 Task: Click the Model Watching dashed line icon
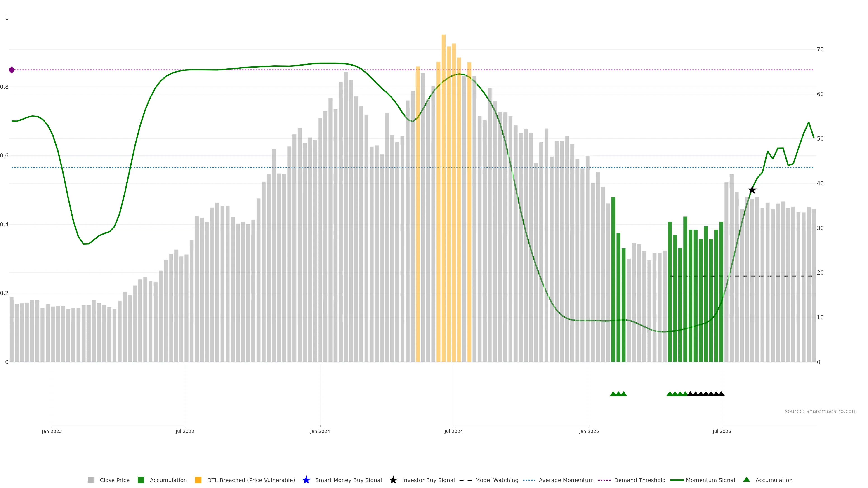coord(465,480)
